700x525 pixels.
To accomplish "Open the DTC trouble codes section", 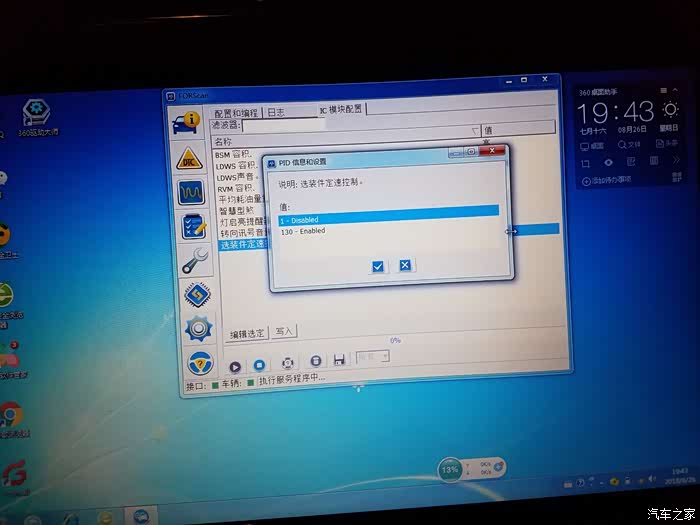I will tap(189, 159).
